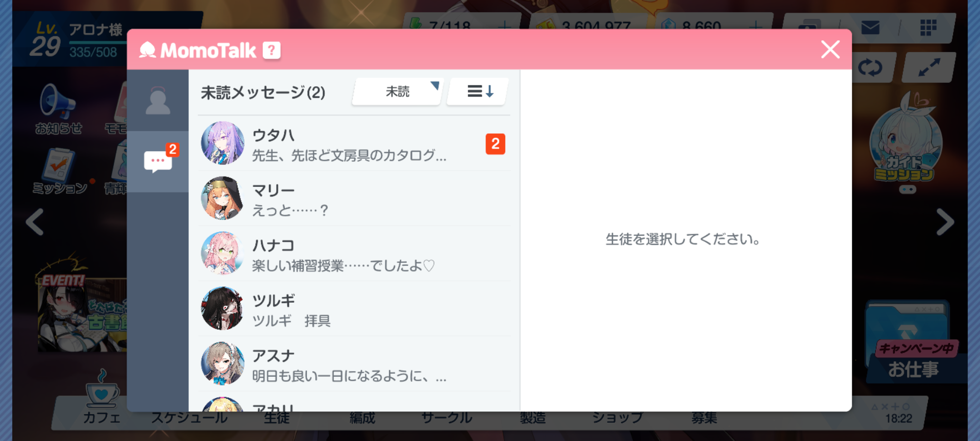Switch to the messages tab with badge
This screenshot has height=441, width=980.
click(158, 161)
